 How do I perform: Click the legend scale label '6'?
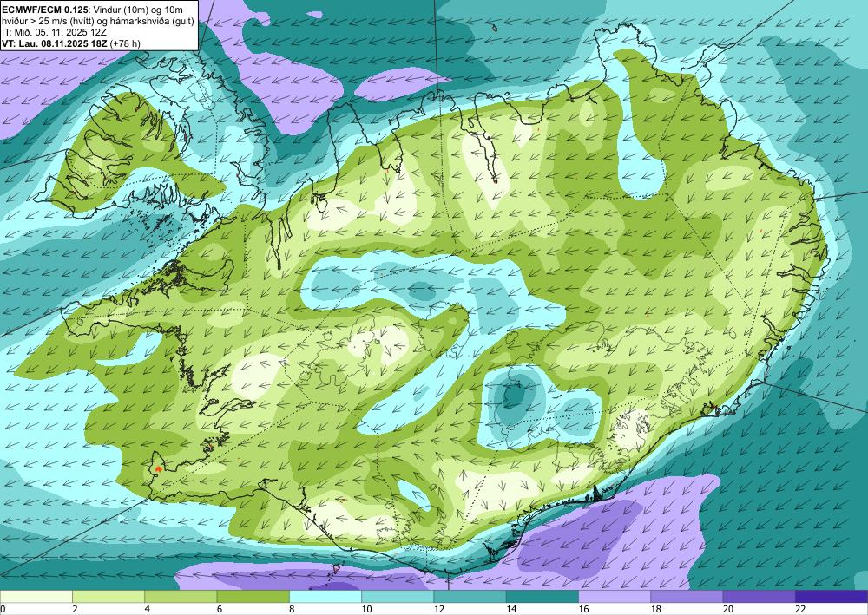[220, 609]
